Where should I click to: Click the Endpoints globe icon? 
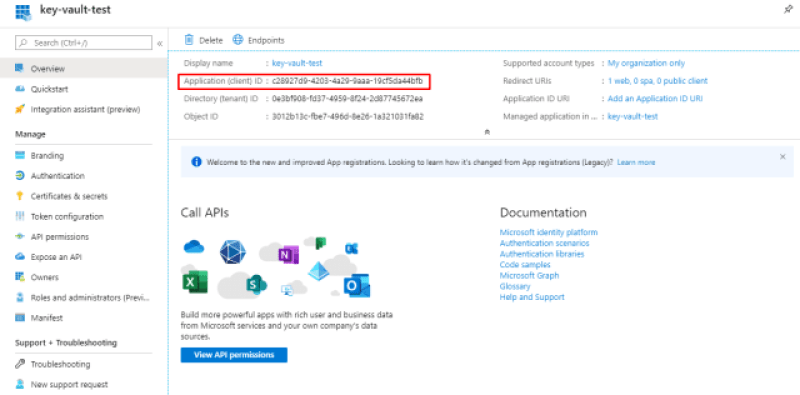click(x=238, y=40)
